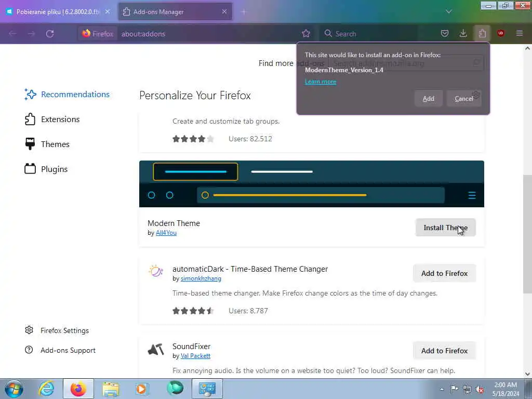The image size is (532, 399).
Task: Switch to the Pobieranie pliku tab
Action: click(x=58, y=12)
